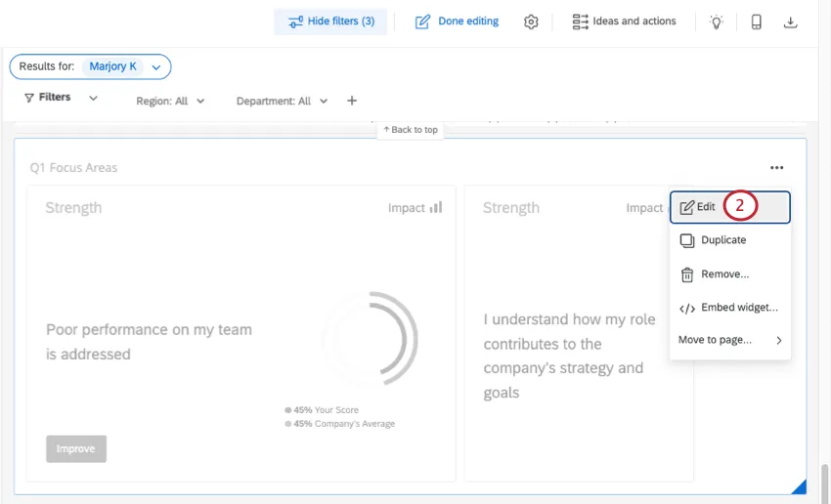Select Edit from the widget menu
The width and height of the screenshot is (831, 504).
pyautogui.click(x=706, y=207)
